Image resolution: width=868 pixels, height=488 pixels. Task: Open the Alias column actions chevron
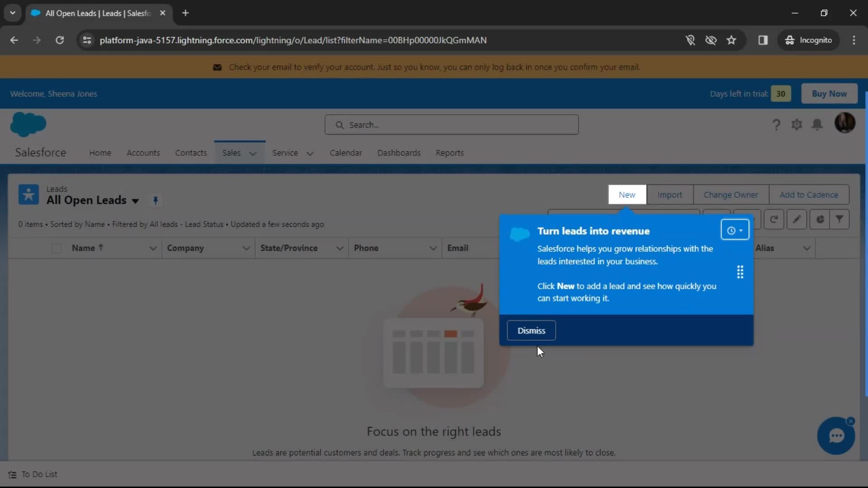807,249
